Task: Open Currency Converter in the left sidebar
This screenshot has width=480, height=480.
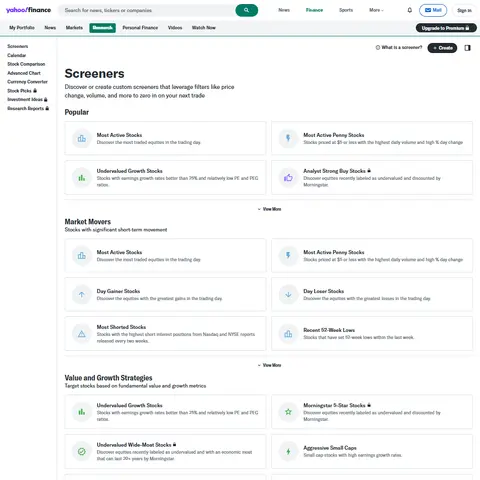Action: (28, 81)
